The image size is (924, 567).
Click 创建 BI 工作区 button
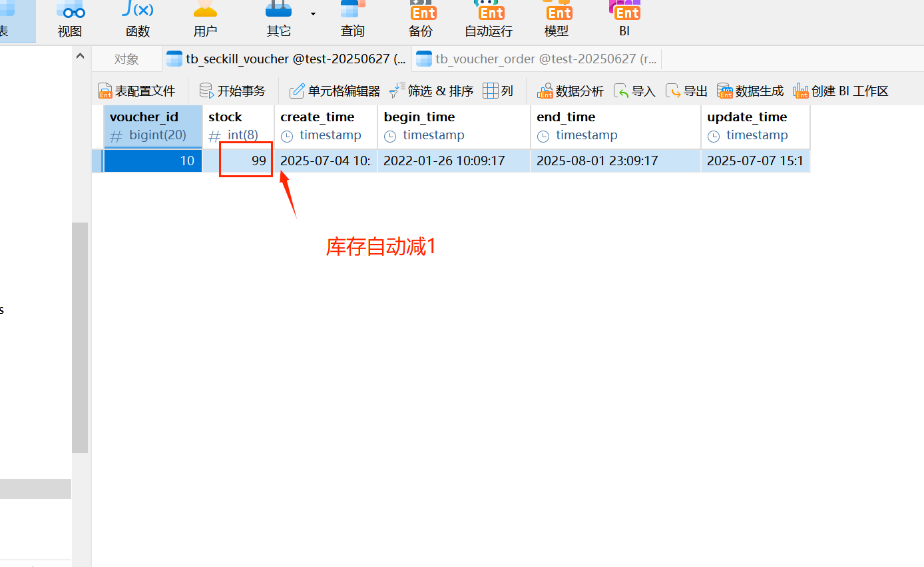[x=840, y=91]
